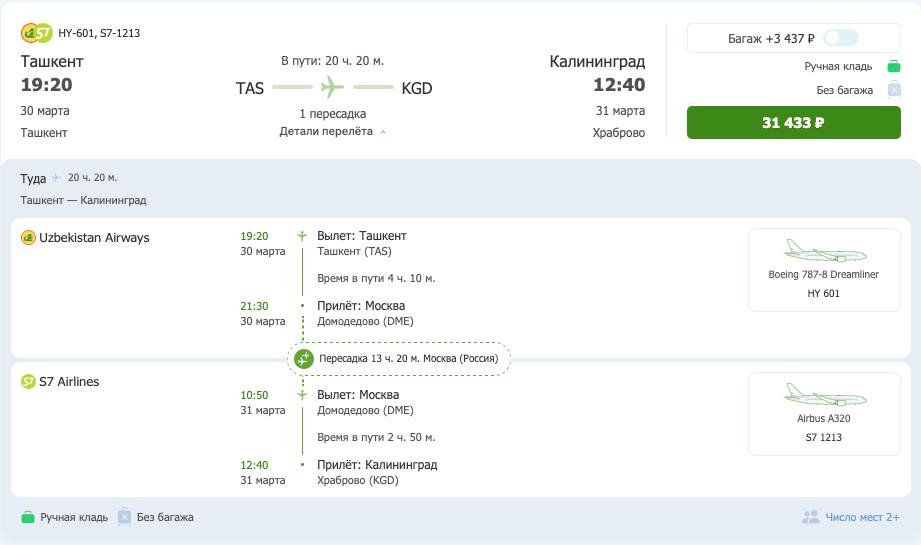Click the passengers icon near 'Число мест 2+'
This screenshot has width=921, height=545.
click(810, 517)
